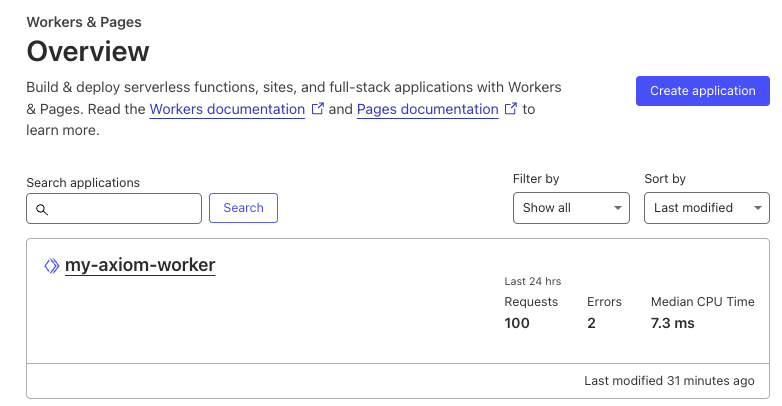The width and height of the screenshot is (782, 406).
Task: Select the Errors value 2
Action: (591, 323)
